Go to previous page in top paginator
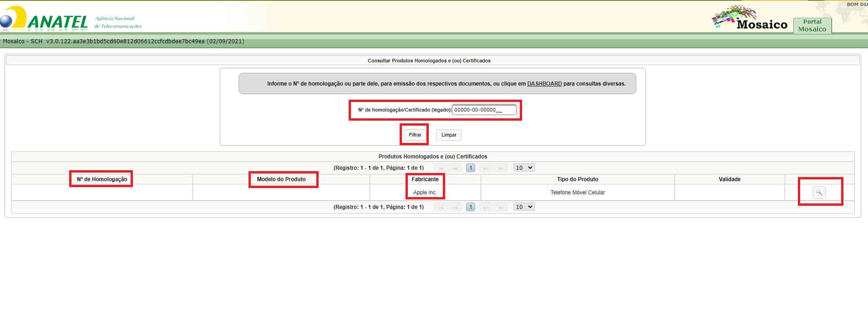Screen dimensions: 868x310 455,168
